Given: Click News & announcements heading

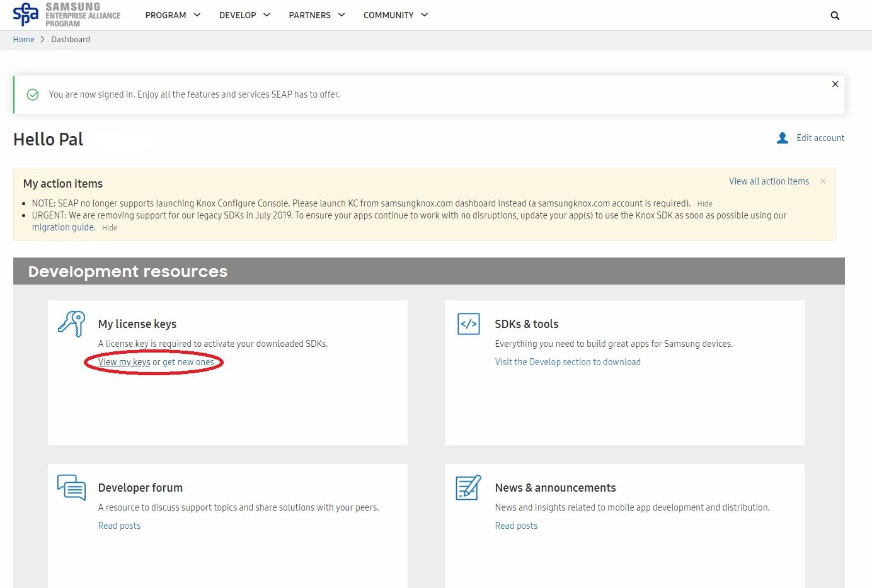Looking at the screenshot, I should click(555, 488).
